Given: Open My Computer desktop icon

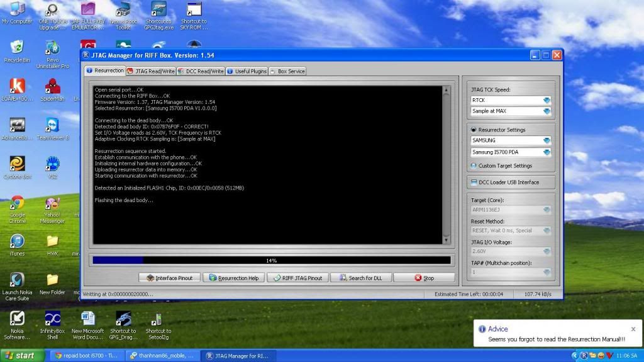Looking at the screenshot, I should click(x=17, y=13).
